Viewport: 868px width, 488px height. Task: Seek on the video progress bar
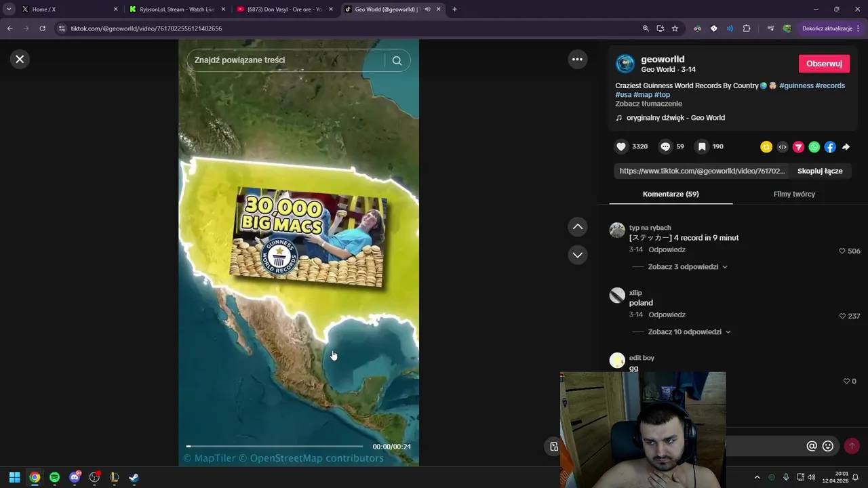(x=275, y=446)
